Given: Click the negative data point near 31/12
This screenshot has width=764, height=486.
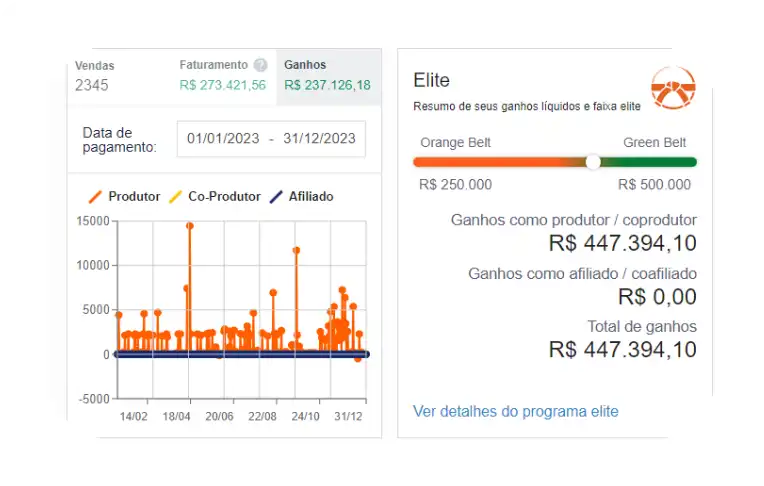Looking at the screenshot, I should click(x=357, y=359).
